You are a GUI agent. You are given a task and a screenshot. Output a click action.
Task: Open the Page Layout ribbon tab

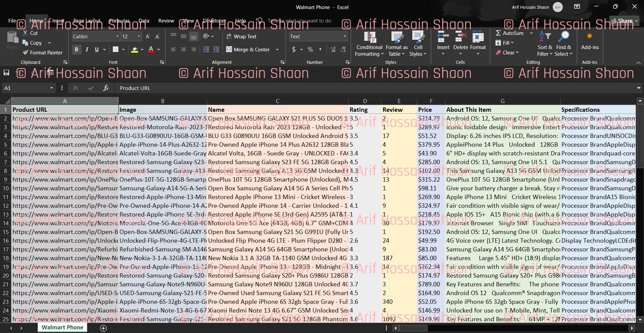pos(87,21)
